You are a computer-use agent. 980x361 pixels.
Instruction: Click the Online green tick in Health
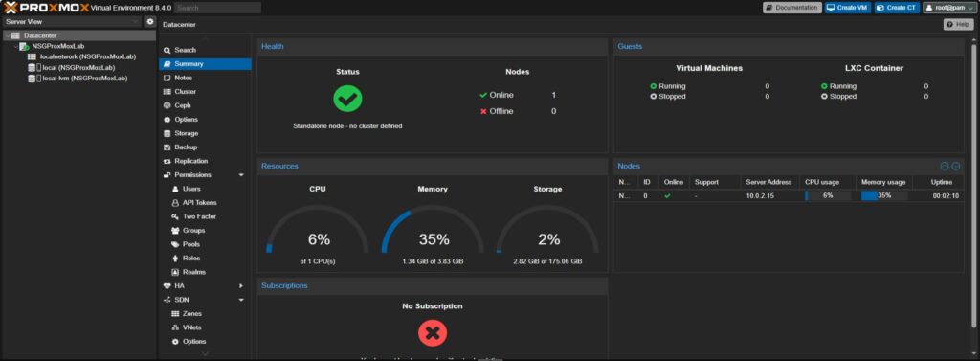point(483,95)
